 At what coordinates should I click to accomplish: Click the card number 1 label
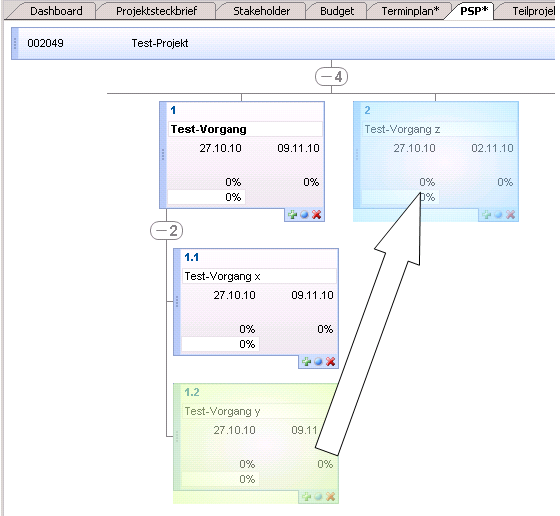(173, 110)
